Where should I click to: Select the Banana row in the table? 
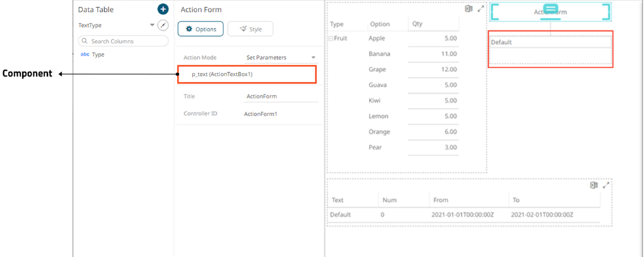(x=393, y=54)
